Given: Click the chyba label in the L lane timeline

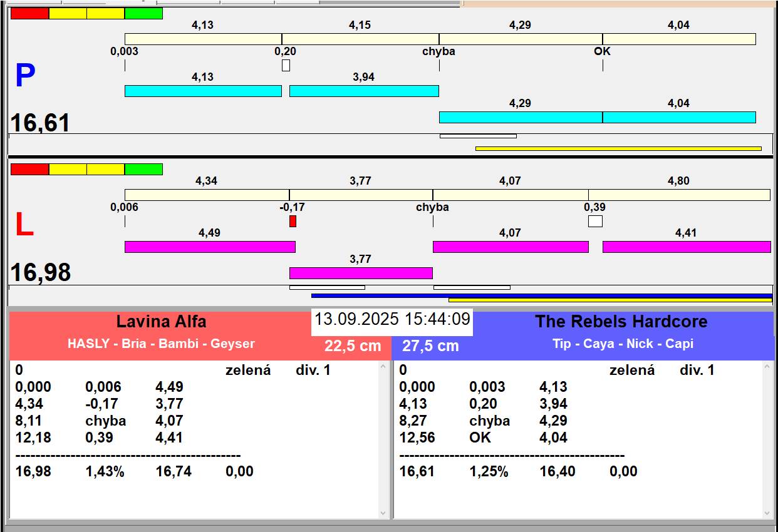Looking at the screenshot, I should click(432, 207).
